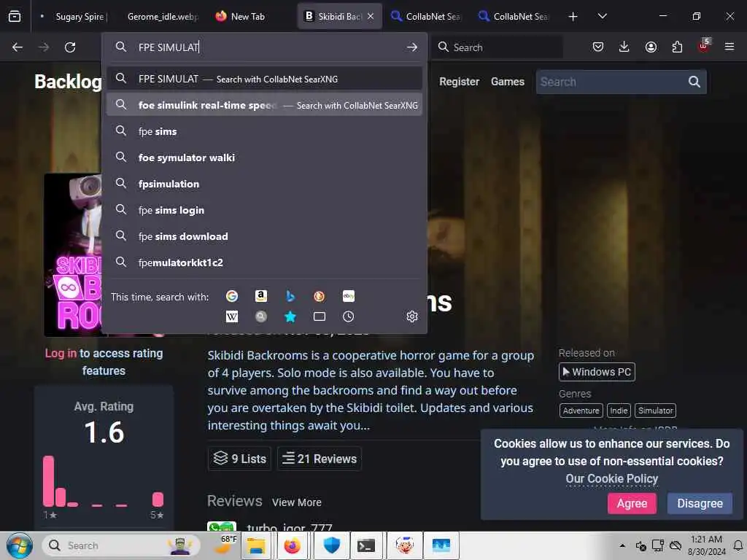Select 'foe simulink real-time speed' suggestion

(264, 105)
